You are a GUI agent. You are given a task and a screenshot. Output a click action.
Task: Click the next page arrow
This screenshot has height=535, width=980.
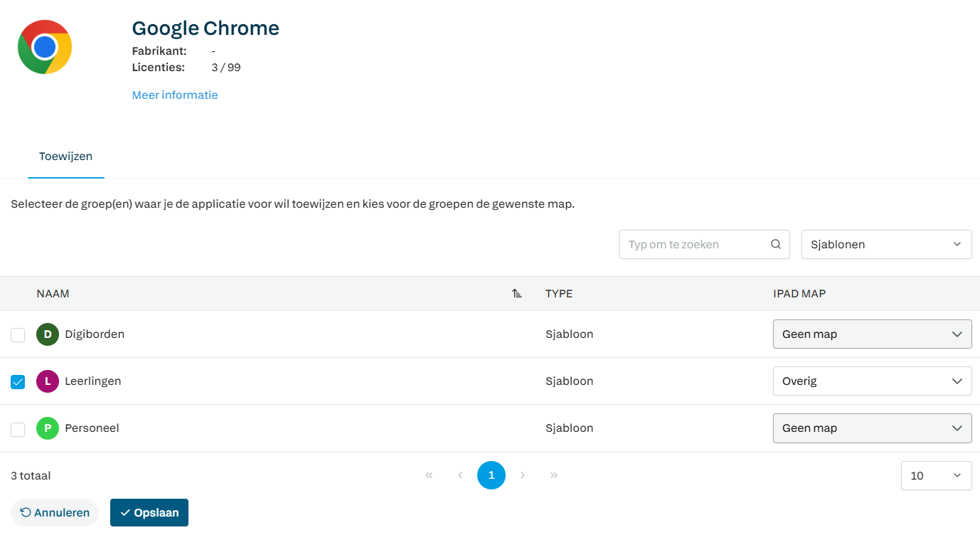(x=523, y=475)
